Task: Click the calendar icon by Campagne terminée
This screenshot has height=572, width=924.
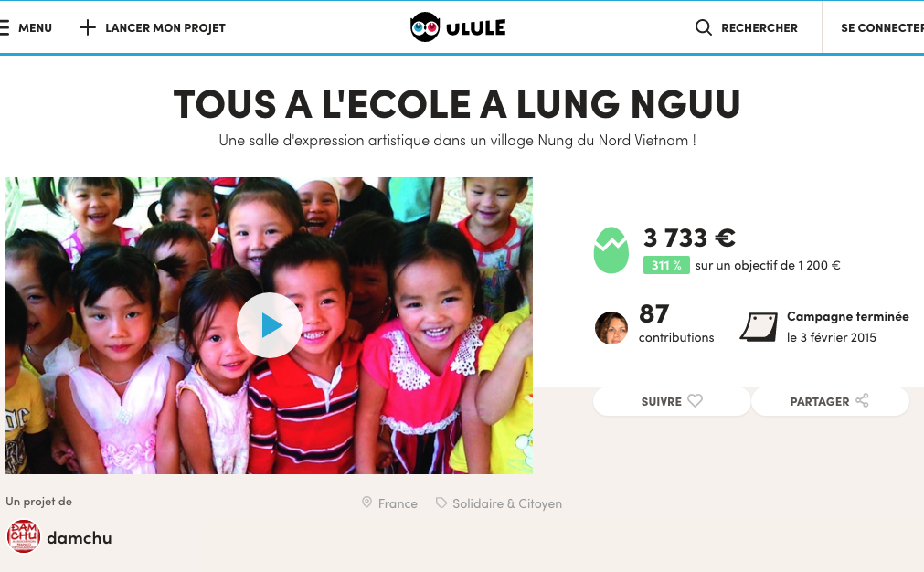Action: 759,327
